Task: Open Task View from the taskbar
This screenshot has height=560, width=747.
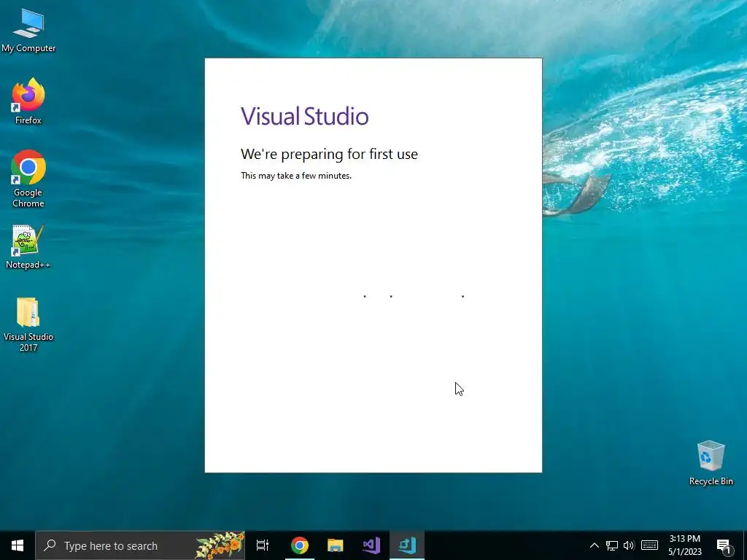Action: [263, 545]
